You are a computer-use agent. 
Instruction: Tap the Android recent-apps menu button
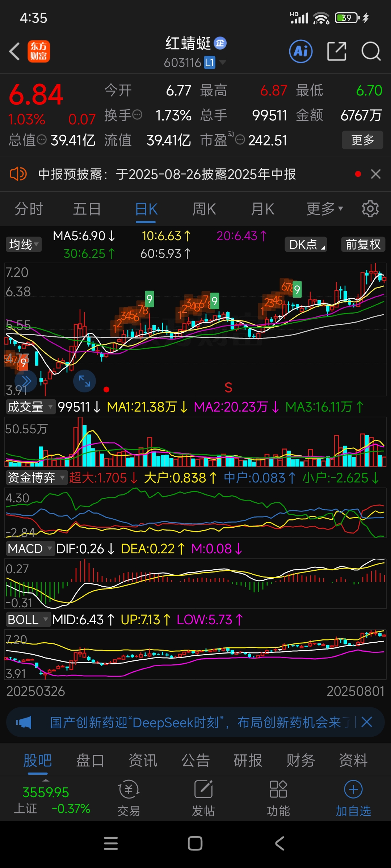pyautogui.click(x=111, y=843)
